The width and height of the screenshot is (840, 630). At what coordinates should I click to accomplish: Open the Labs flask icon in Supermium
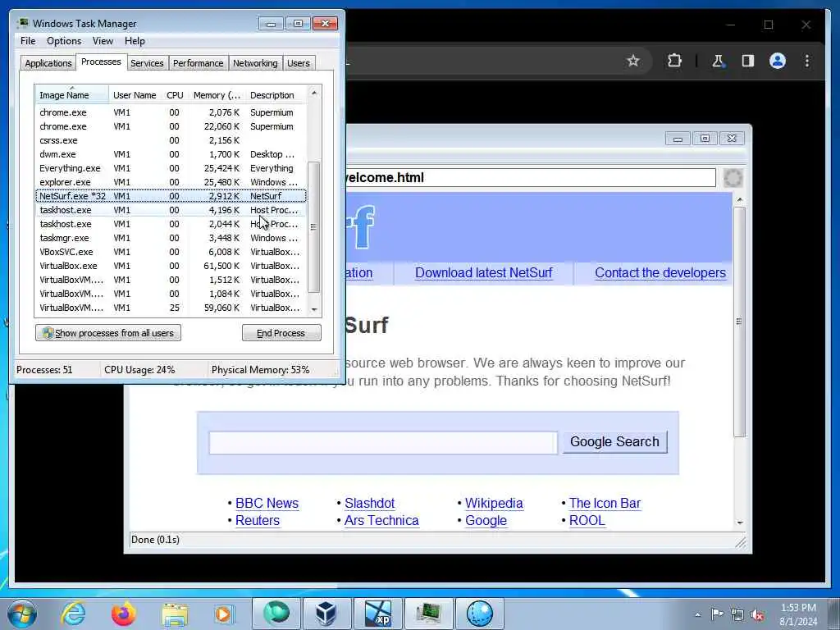[x=718, y=61]
